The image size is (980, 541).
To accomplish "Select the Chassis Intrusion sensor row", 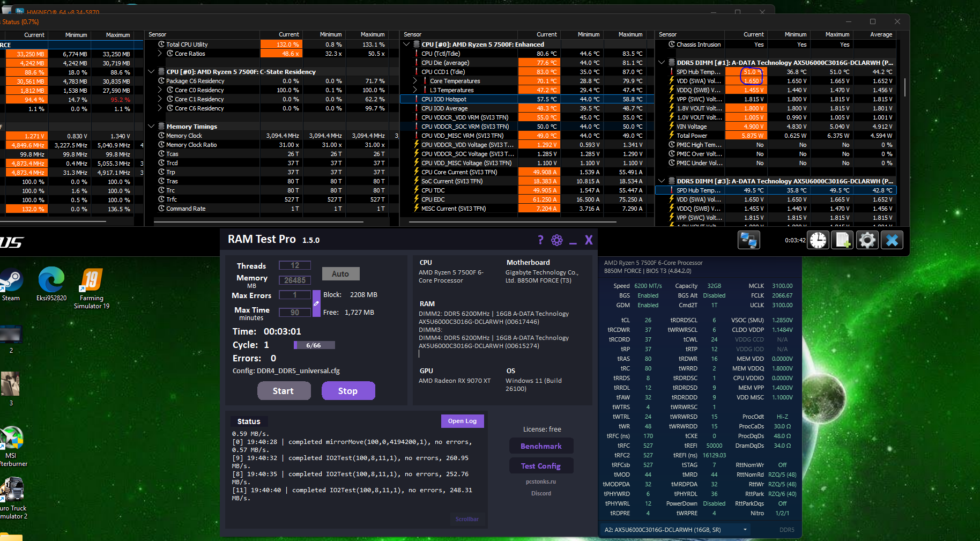I will [x=776, y=45].
